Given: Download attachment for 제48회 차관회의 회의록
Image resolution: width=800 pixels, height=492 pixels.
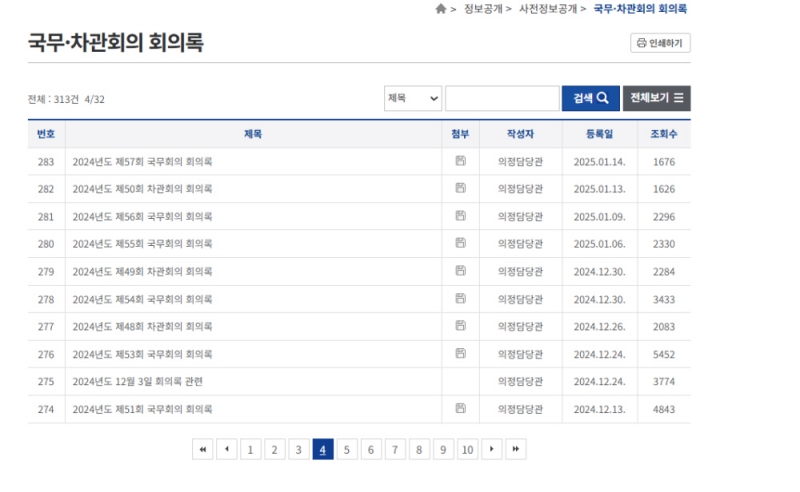Looking at the screenshot, I should [x=460, y=325].
